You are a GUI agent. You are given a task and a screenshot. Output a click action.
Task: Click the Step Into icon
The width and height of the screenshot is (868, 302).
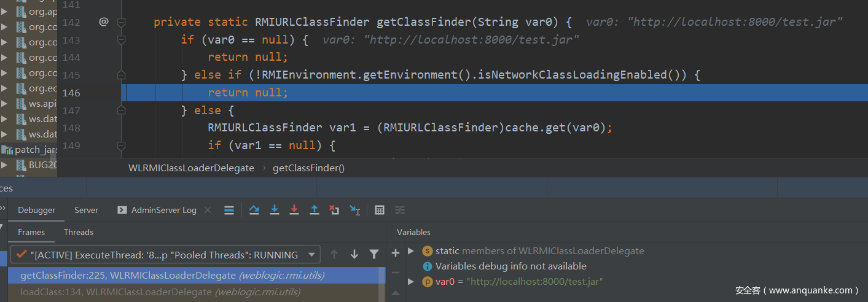pyautogui.click(x=275, y=210)
